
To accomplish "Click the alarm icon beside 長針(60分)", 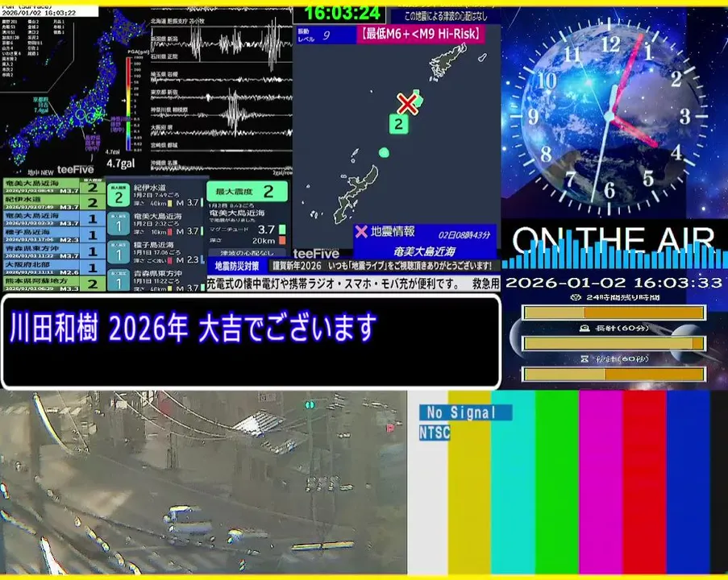I will coord(584,328).
